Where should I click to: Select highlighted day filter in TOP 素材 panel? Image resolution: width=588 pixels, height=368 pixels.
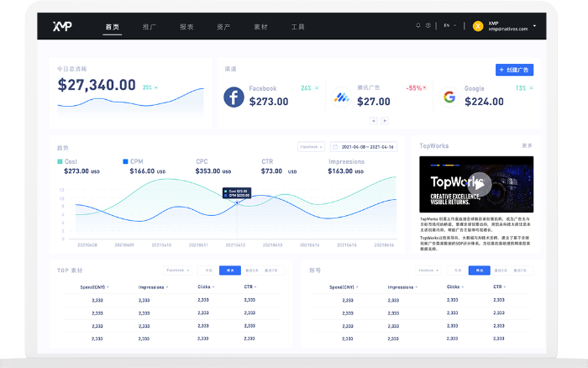230,271
